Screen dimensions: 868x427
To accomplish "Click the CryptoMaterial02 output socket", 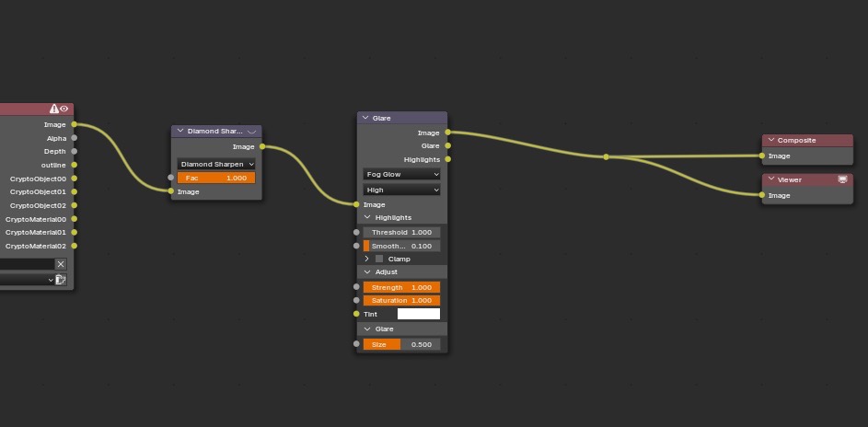I will coord(75,246).
